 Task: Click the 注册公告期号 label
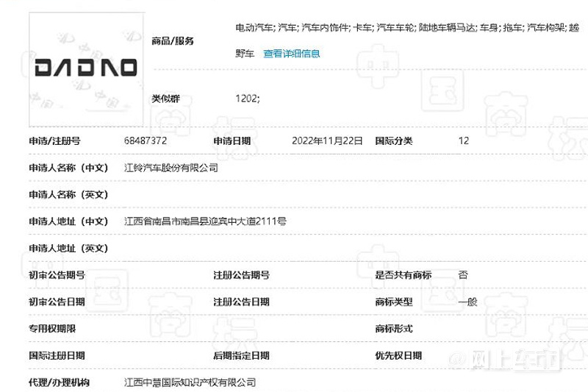coord(242,275)
